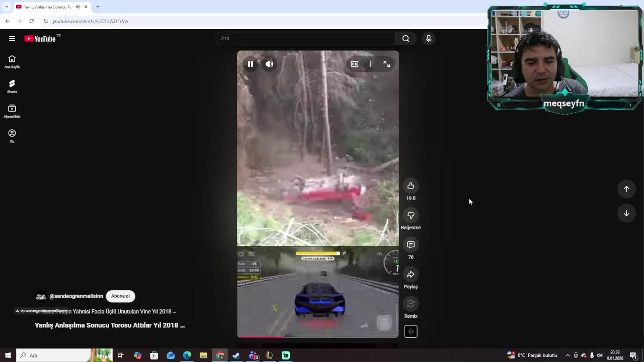Open the system volume control in tray

(599, 355)
